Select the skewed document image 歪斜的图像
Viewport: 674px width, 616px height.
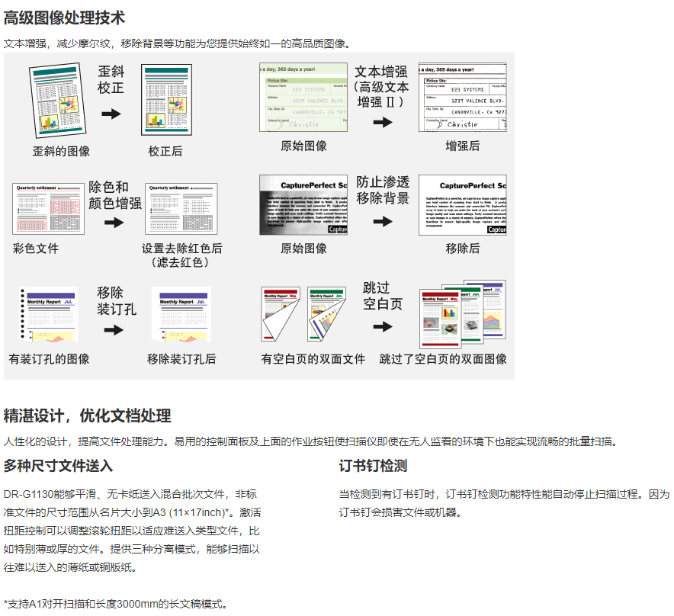tap(59, 101)
